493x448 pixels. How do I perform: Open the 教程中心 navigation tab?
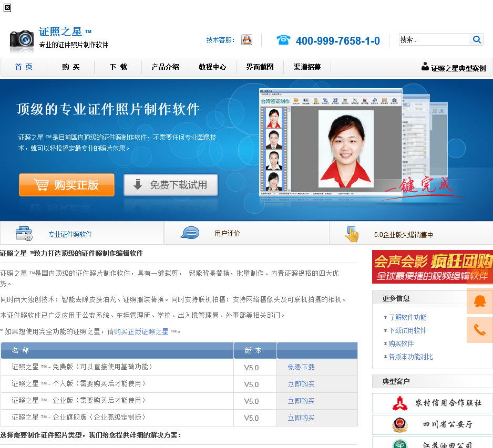[x=212, y=67]
